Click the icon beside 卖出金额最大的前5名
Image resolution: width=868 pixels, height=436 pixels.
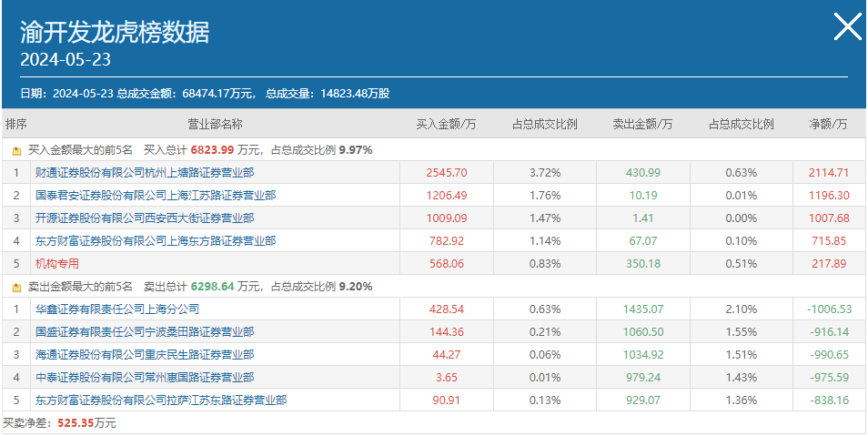tap(16, 287)
